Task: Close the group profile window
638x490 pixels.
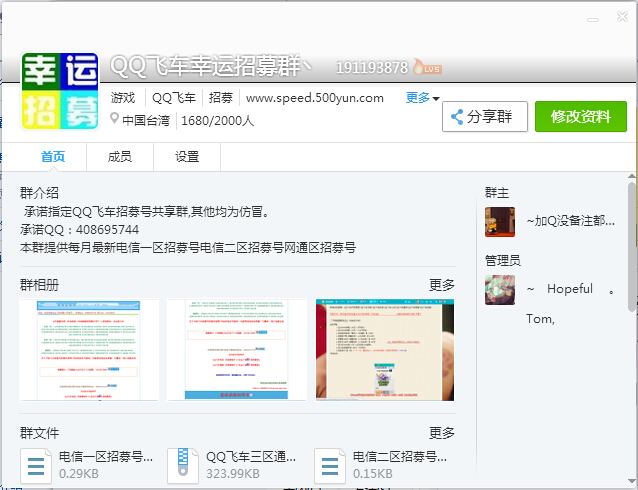Action: 622,17
